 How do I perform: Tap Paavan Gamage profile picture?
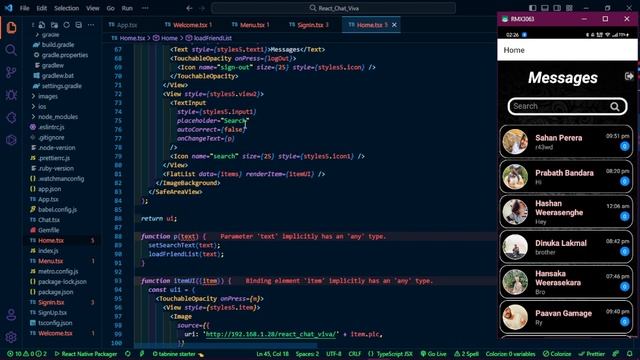(515, 317)
